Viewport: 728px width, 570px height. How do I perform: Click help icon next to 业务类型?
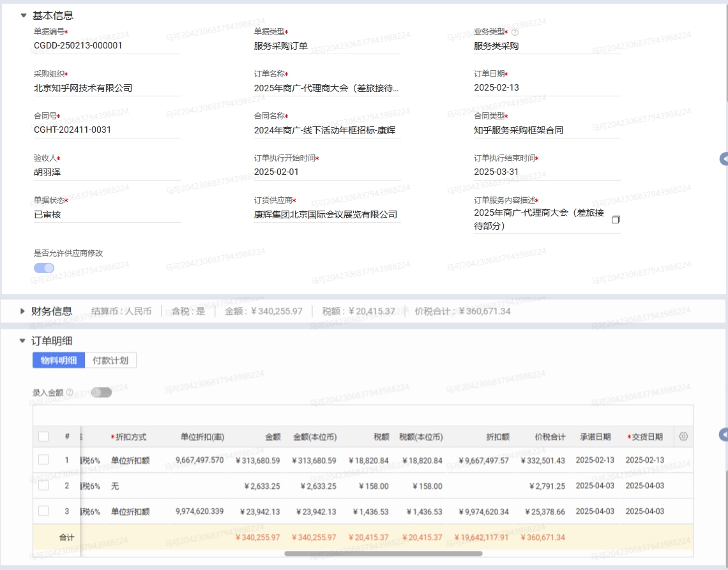pos(515,32)
